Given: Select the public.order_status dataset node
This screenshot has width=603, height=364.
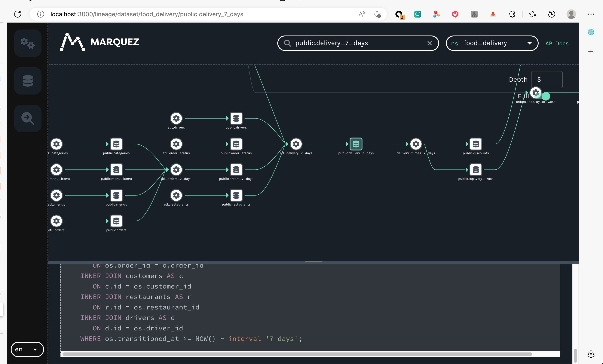Looking at the screenshot, I should click(x=236, y=144).
